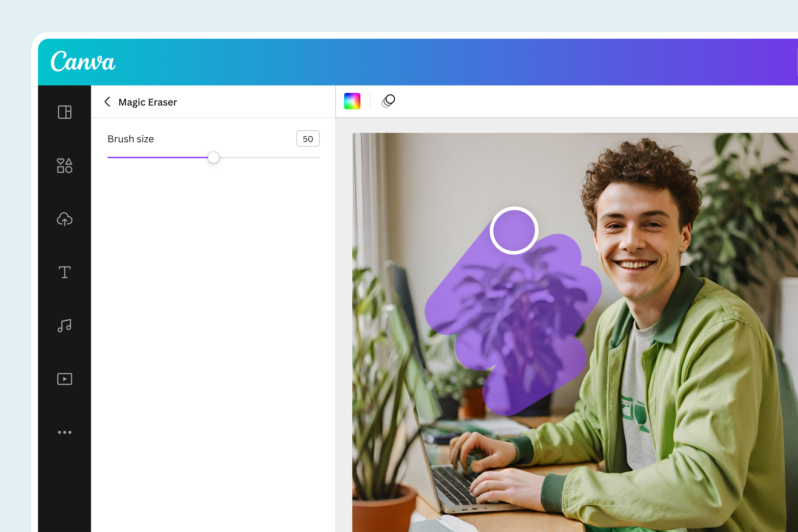Expand the More options ellipsis in sidebar

point(64,432)
